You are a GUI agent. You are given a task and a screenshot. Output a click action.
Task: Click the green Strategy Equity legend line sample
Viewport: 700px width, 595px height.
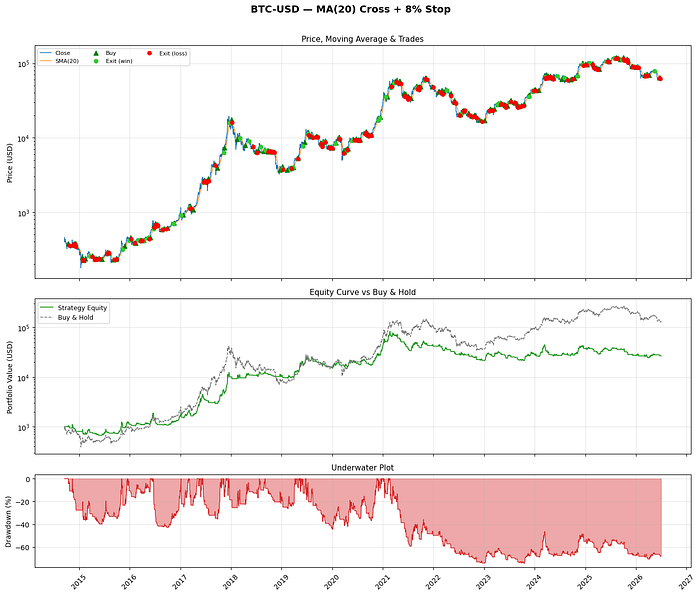pyautogui.click(x=46, y=308)
